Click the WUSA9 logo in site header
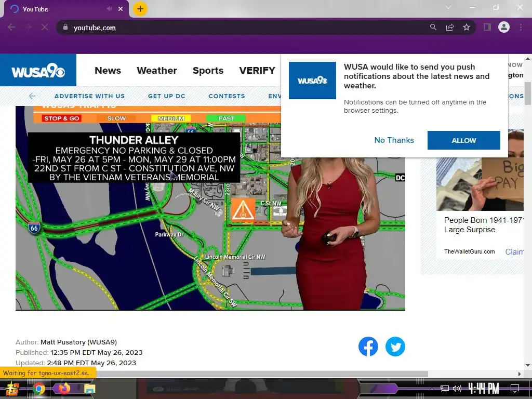 point(38,70)
